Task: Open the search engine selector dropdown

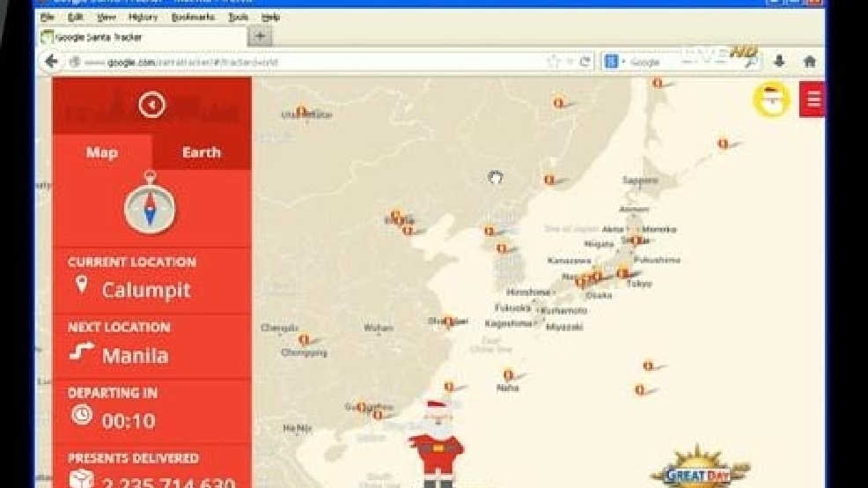Action: click(x=614, y=62)
